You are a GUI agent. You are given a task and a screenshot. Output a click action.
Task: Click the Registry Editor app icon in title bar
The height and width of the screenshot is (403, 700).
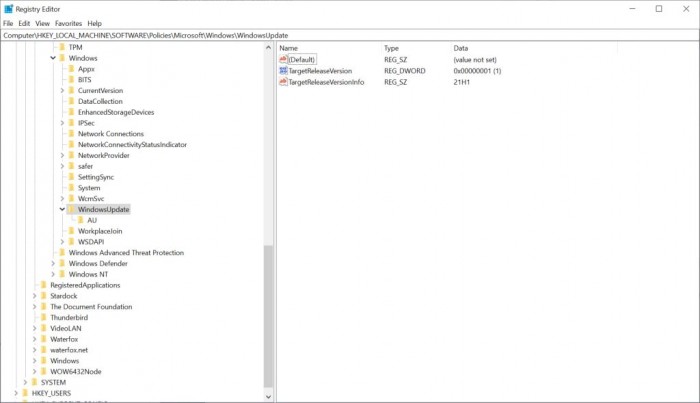(x=8, y=8)
